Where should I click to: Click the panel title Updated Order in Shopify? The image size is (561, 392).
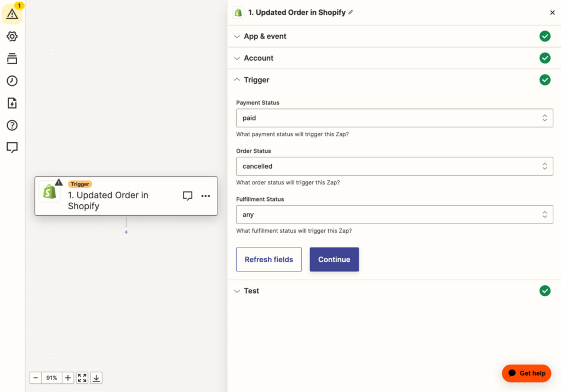pos(297,13)
